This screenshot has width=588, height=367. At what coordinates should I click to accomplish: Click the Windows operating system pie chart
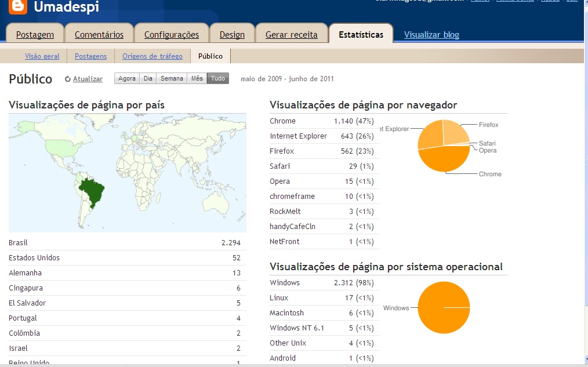444,307
